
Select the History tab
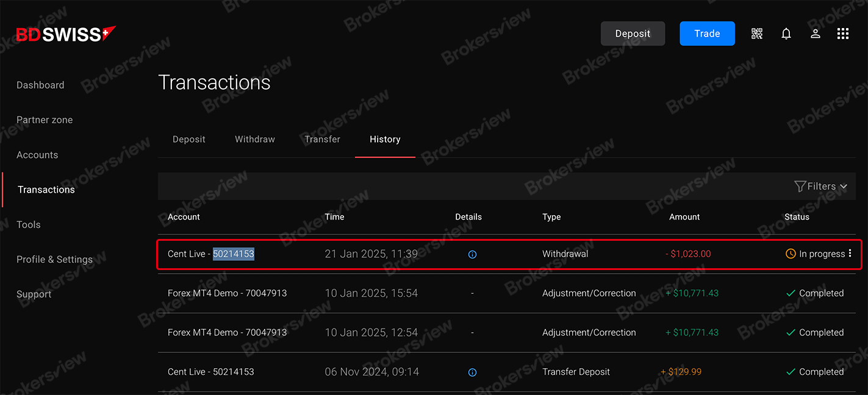(x=385, y=140)
